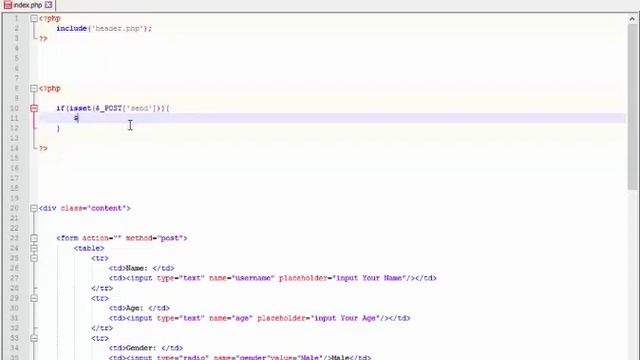Click the <?php opening tag on line 8
The height and width of the screenshot is (360, 640).
pos(50,88)
